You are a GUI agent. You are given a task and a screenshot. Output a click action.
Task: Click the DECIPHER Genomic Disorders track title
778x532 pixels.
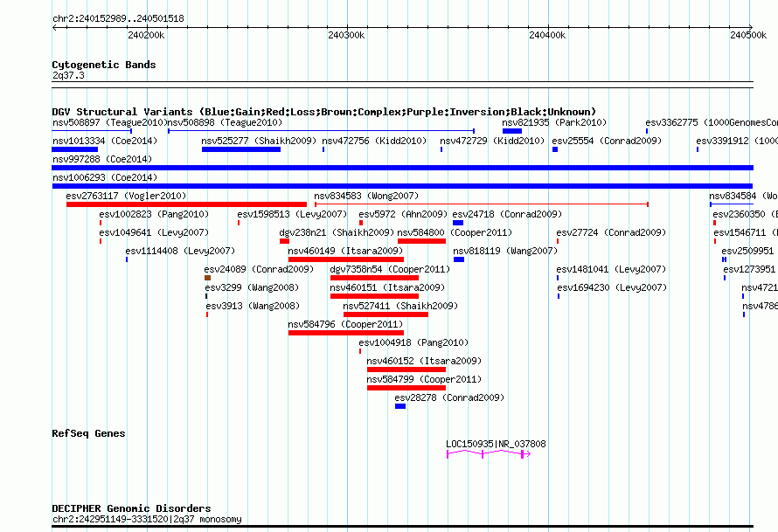click(131, 508)
